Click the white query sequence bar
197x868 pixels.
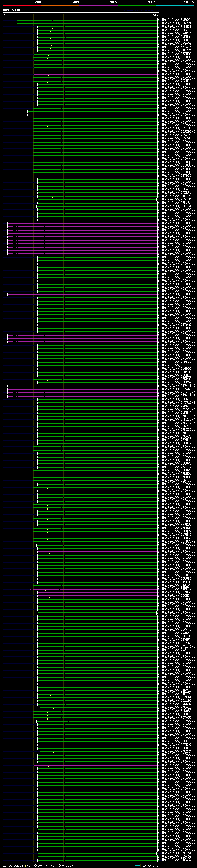pos(81,12)
